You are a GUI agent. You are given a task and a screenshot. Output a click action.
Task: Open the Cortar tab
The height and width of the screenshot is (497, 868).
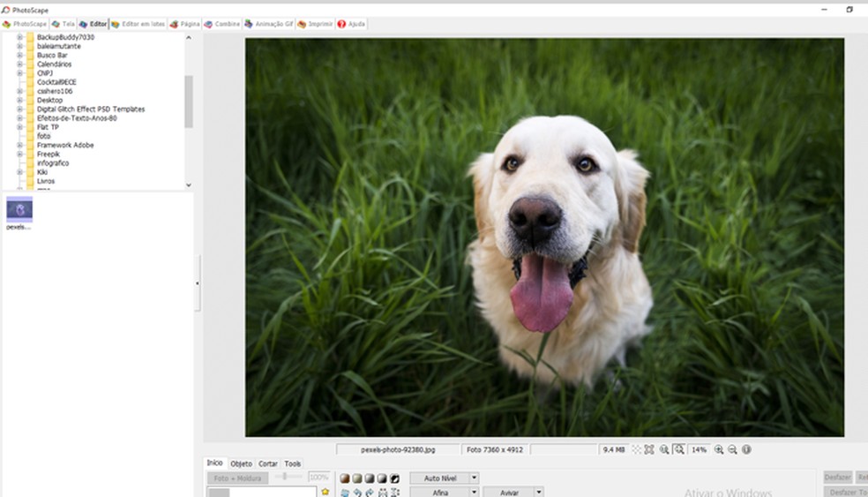(268, 463)
